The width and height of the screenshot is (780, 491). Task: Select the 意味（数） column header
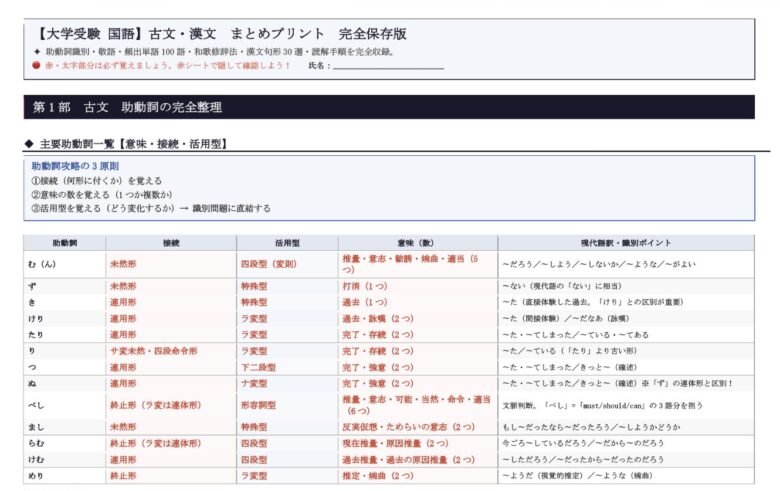pyautogui.click(x=418, y=243)
